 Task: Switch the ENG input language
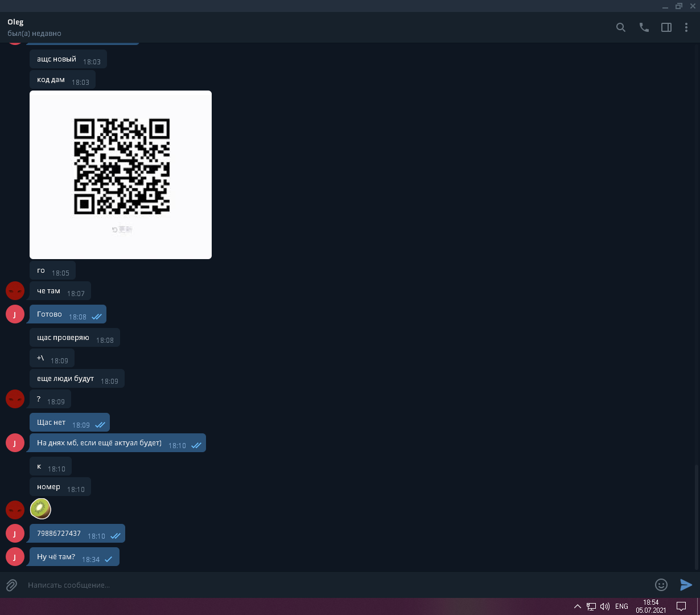tap(621, 606)
